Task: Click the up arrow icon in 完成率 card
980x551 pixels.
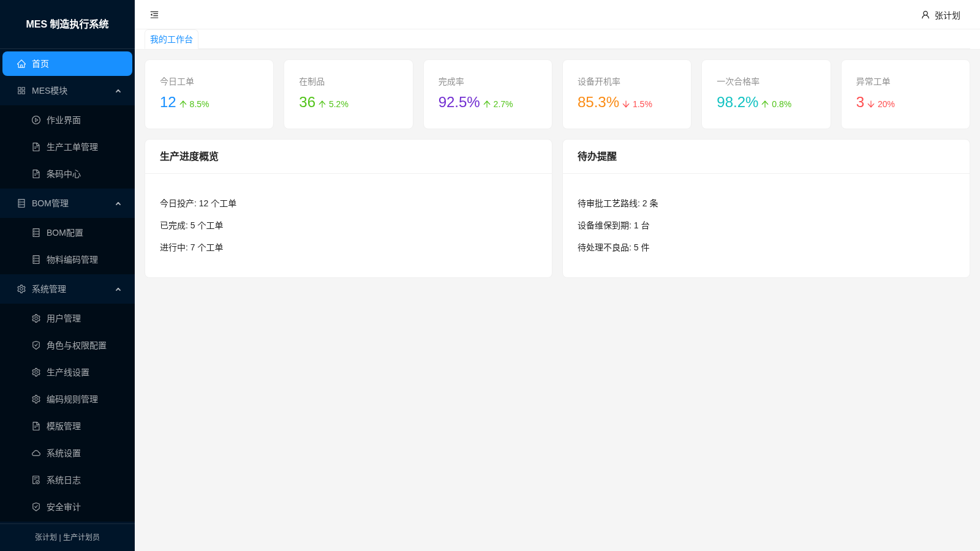Action: point(487,104)
